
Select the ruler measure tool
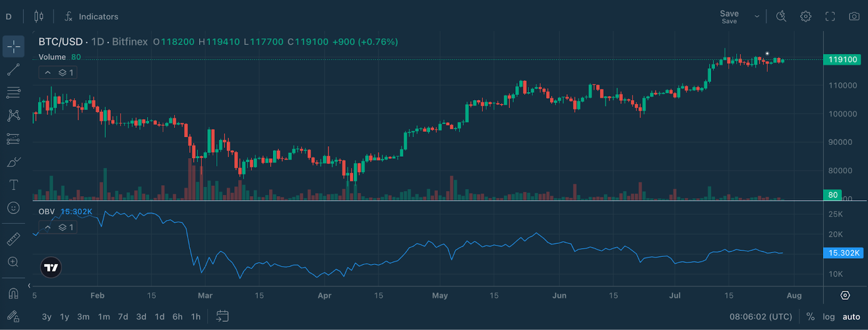click(x=14, y=239)
